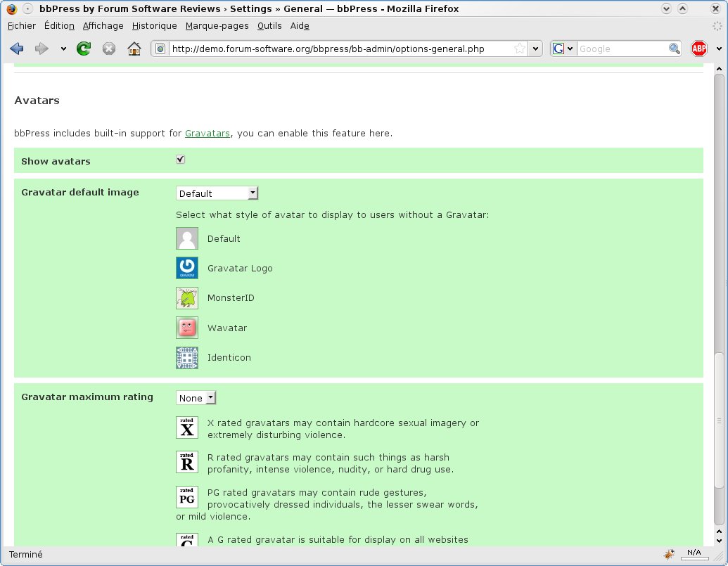Open the Gravatar default image dropdown
Image resolution: width=728 pixels, height=566 pixels.
tap(217, 193)
